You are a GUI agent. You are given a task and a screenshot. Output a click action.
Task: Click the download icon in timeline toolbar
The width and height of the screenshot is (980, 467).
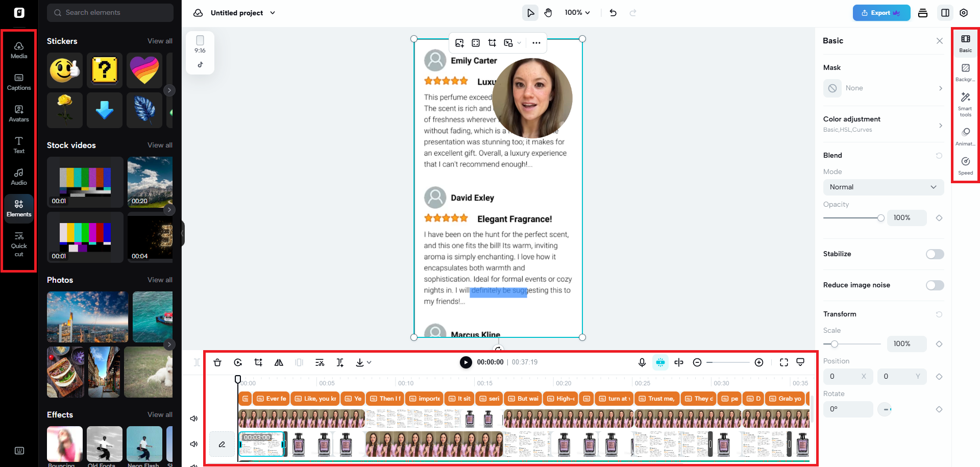(360, 362)
